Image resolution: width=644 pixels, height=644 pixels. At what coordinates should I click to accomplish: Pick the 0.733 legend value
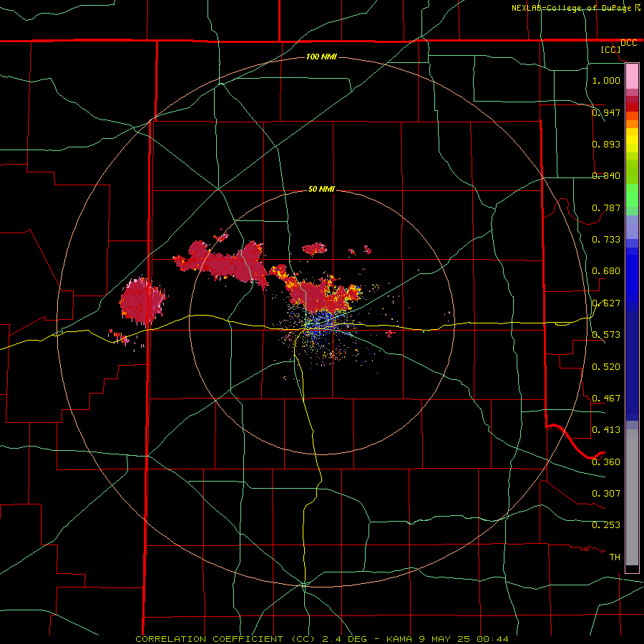(606, 240)
